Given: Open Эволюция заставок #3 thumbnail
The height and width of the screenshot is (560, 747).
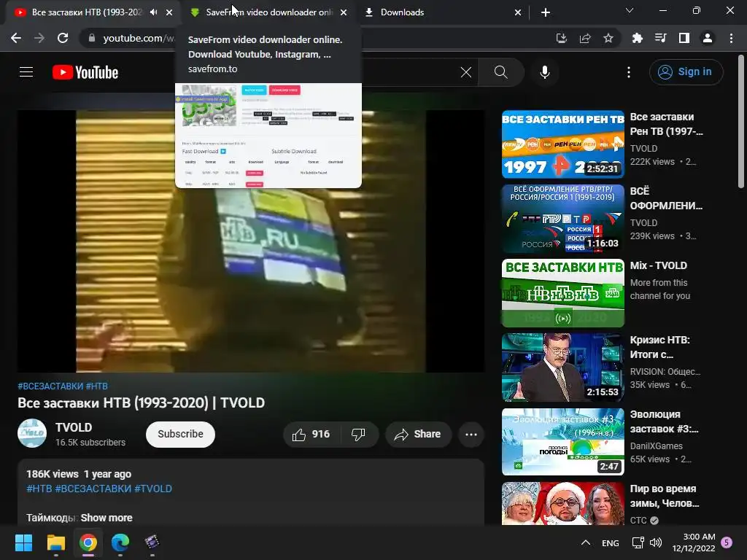Looking at the screenshot, I should [x=562, y=441].
